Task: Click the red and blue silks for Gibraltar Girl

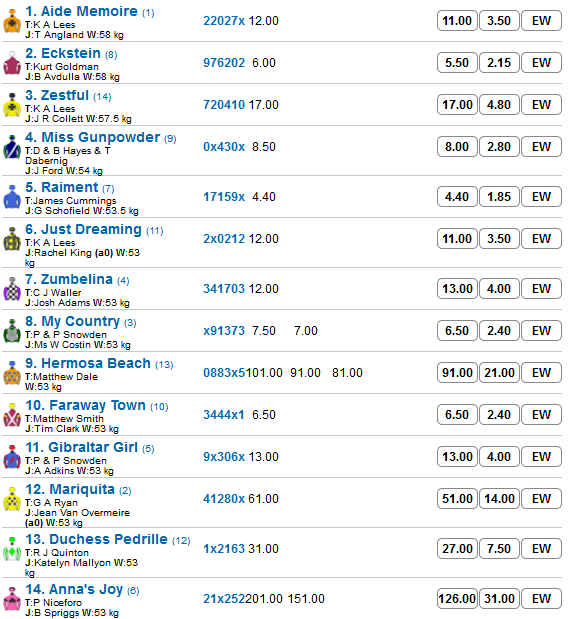Action: [x=12, y=457]
